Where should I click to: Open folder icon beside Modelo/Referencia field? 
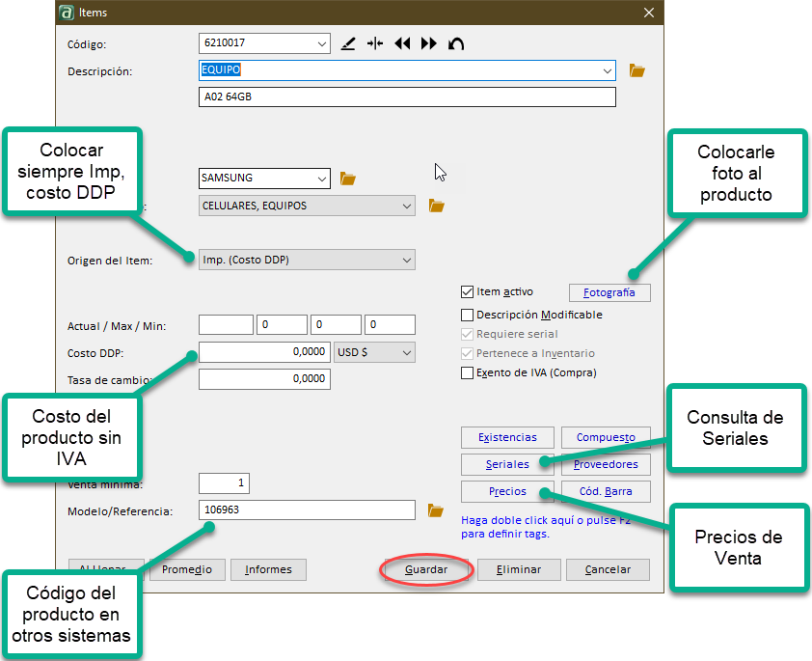point(436,510)
